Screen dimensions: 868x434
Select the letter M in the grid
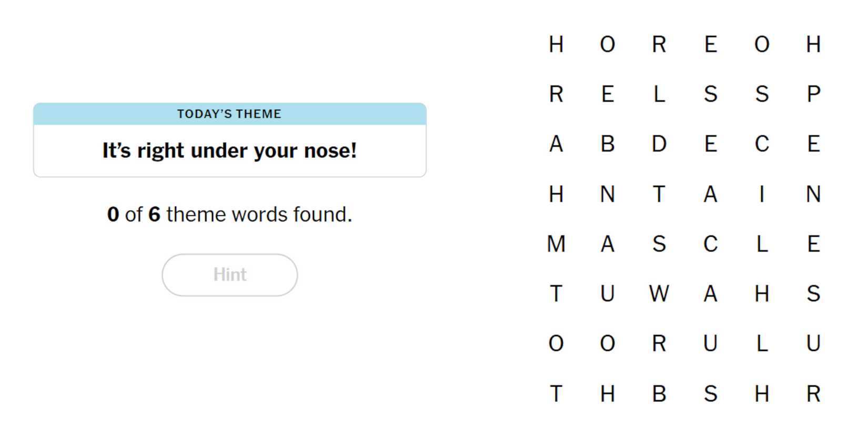(556, 244)
